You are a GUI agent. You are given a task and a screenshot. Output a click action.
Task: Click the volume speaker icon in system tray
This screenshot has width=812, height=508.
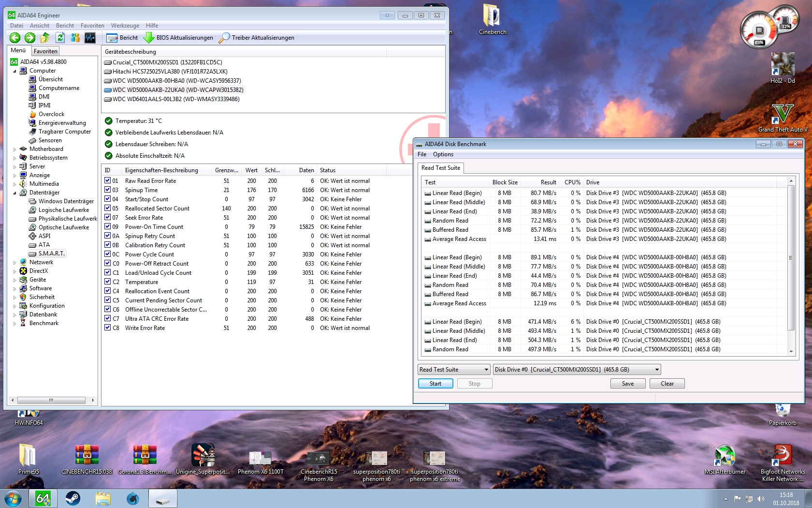(x=761, y=499)
